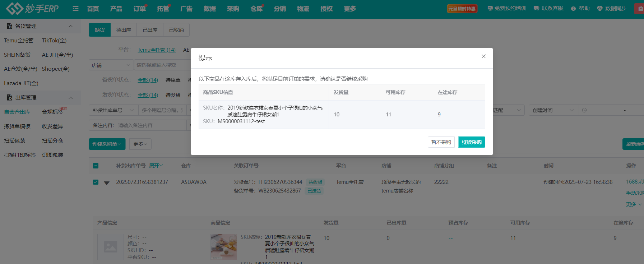Collapse the 备货管理 sidebar section
The image size is (644, 264).
click(70, 26)
